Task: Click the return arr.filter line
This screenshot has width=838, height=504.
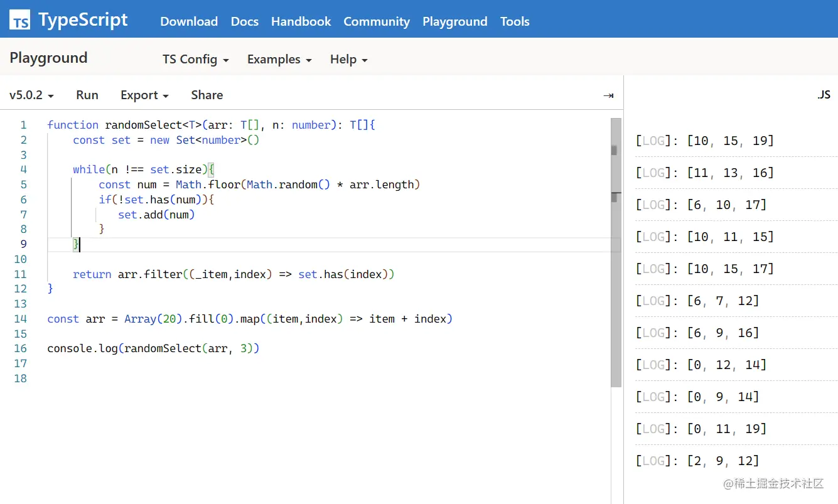Action: click(234, 274)
